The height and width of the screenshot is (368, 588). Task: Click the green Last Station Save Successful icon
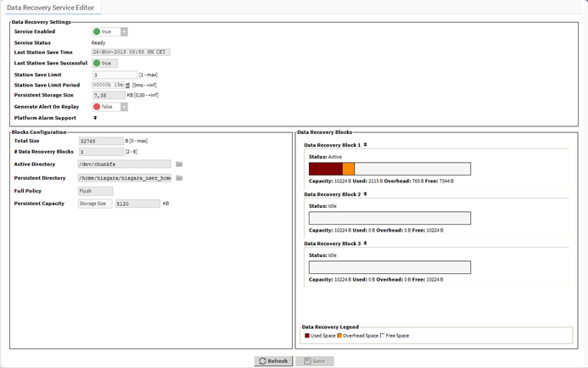coord(97,64)
